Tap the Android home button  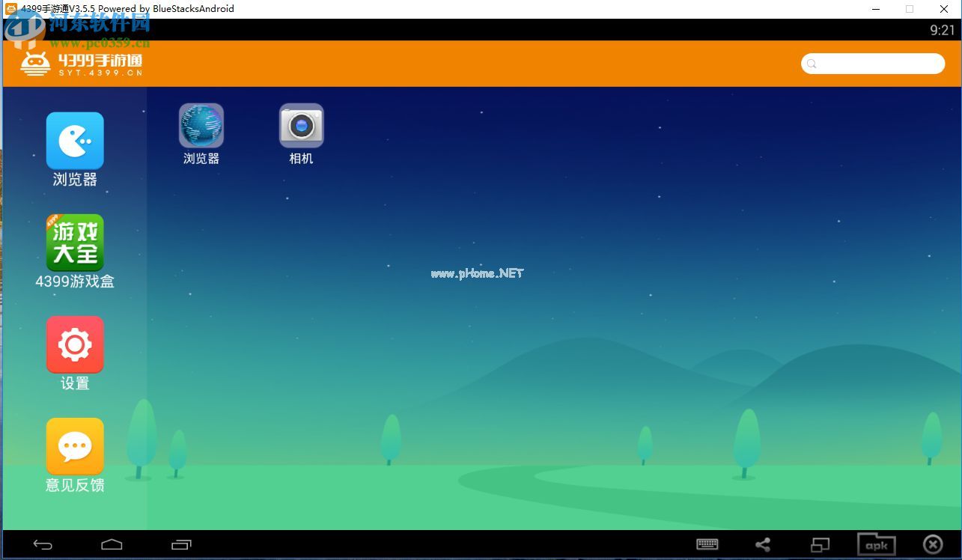[x=112, y=545]
